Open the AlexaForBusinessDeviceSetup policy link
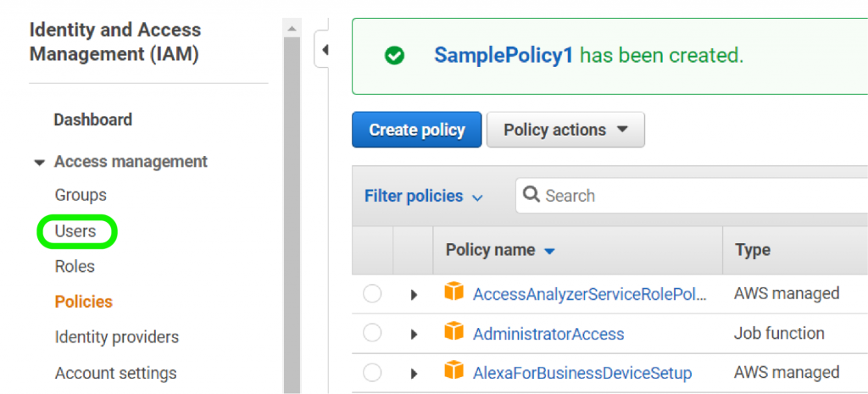Screen dimensions: 868x394 pos(582,373)
